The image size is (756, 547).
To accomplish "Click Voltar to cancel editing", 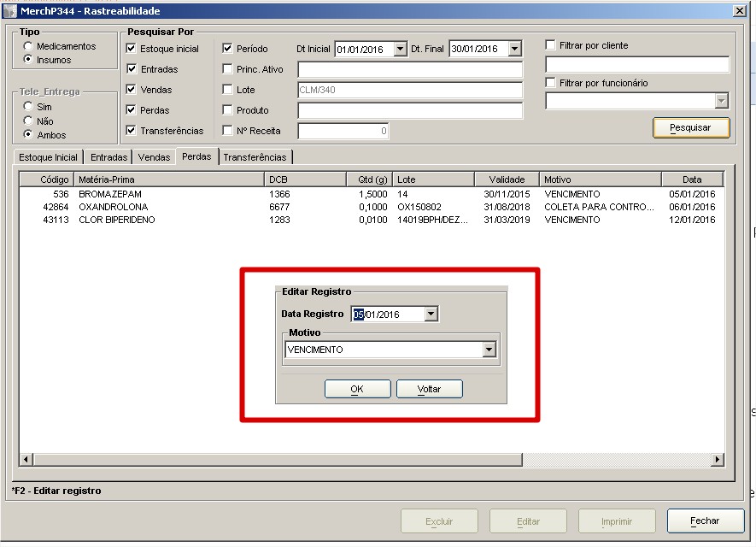I will [429, 389].
